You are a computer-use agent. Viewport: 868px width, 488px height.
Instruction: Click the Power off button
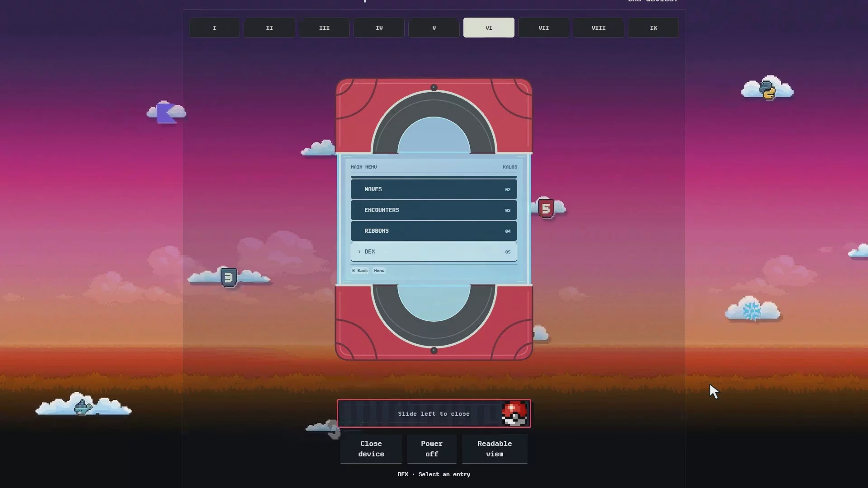pyautogui.click(x=432, y=449)
